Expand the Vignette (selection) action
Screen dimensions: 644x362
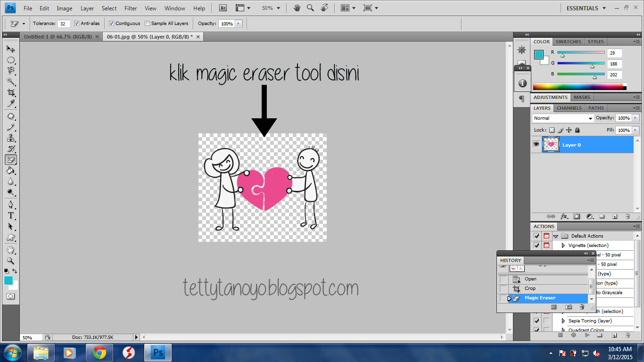pos(563,246)
